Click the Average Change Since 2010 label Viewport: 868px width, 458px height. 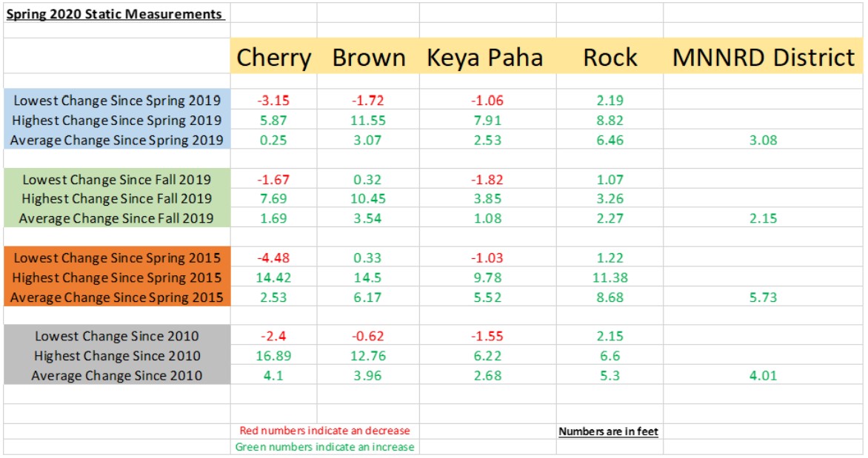coord(116,376)
